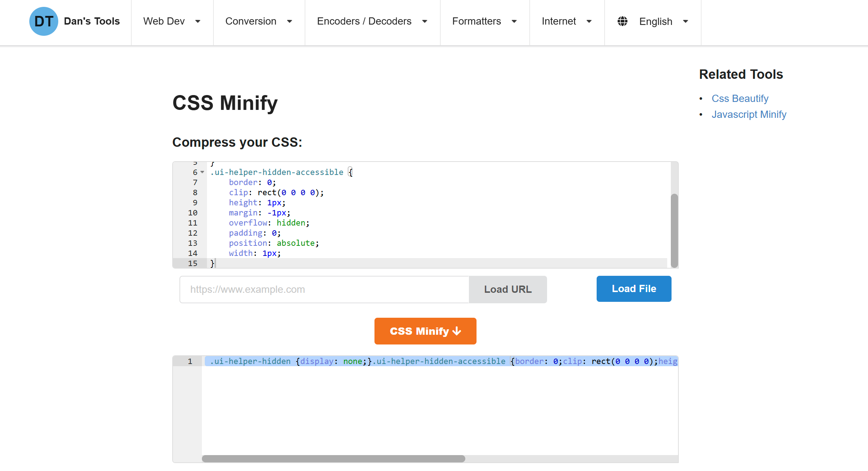Click the Load URL button

[x=507, y=288]
